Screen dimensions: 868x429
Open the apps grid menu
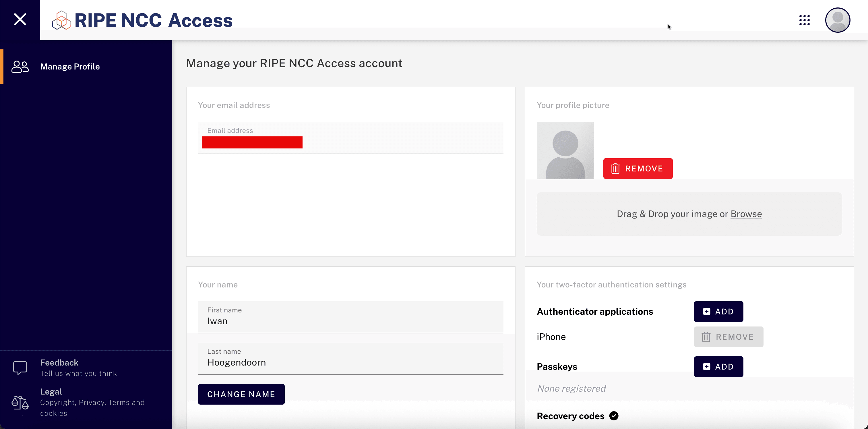click(x=804, y=20)
